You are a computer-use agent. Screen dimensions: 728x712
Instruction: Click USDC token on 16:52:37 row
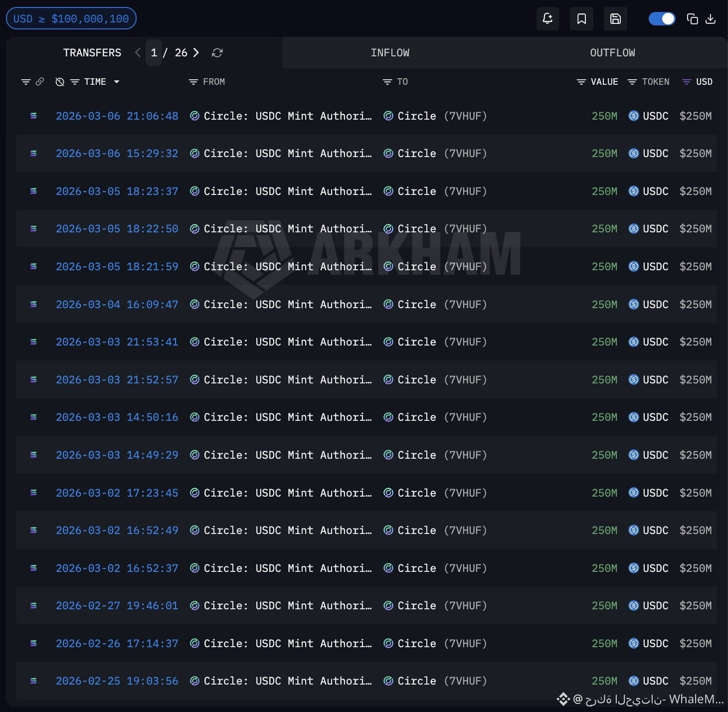pyautogui.click(x=655, y=568)
